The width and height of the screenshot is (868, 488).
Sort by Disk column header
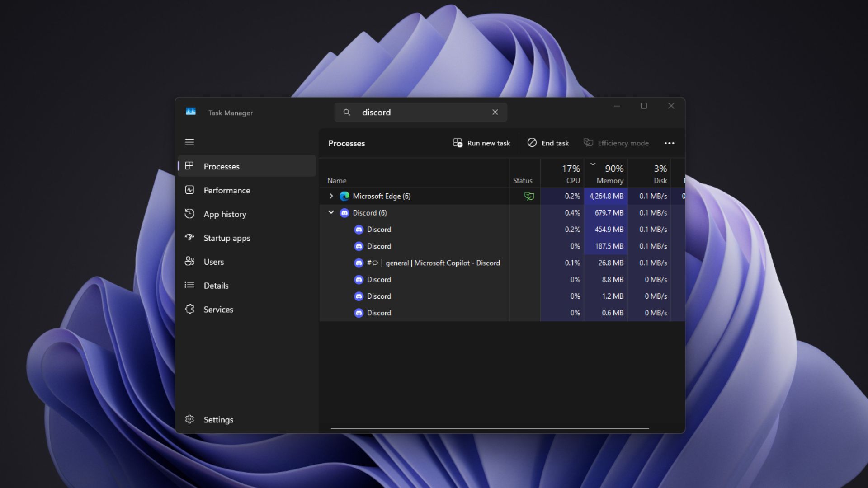point(649,173)
